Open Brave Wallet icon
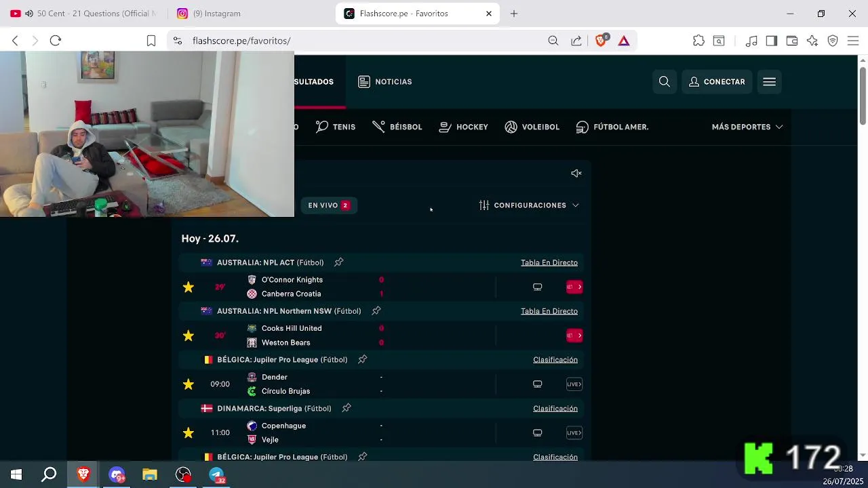The height and width of the screenshot is (488, 868). (792, 41)
